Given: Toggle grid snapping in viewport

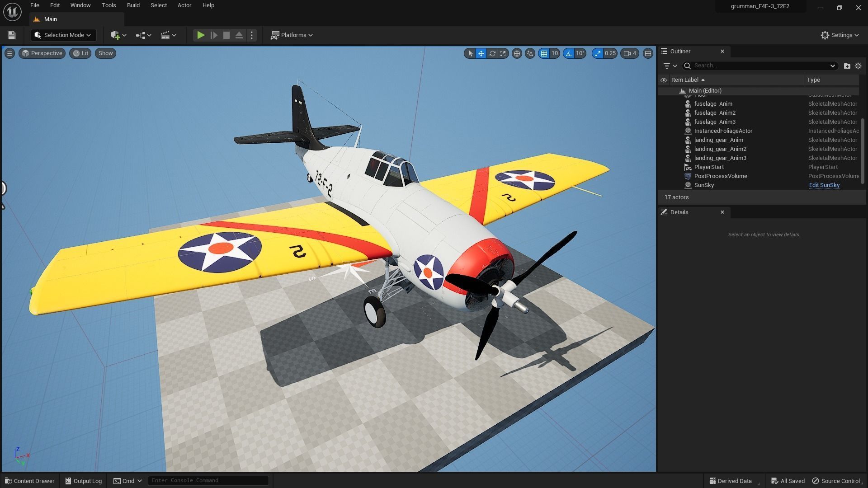Looking at the screenshot, I should (544, 54).
